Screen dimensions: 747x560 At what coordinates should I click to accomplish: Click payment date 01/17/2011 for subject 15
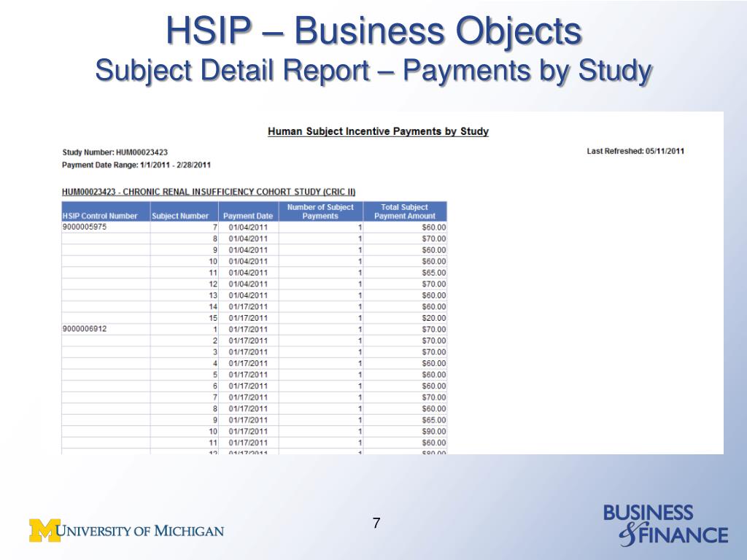248,318
